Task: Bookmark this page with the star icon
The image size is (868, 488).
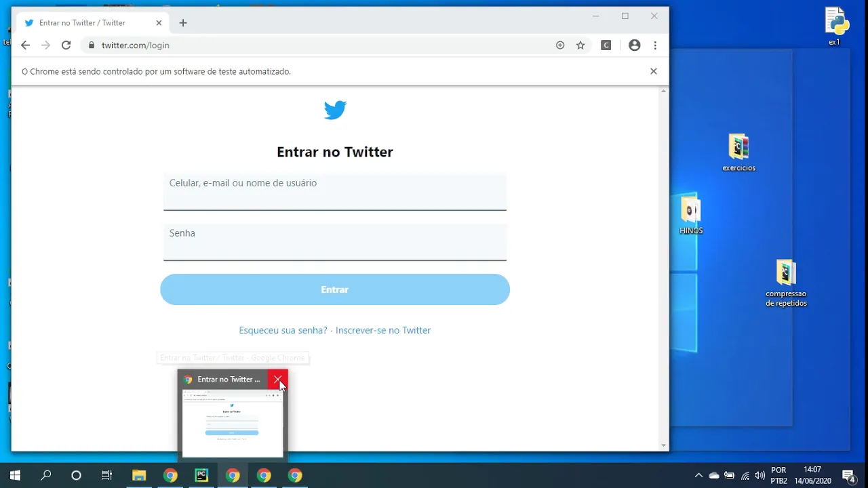Action: coord(580,45)
